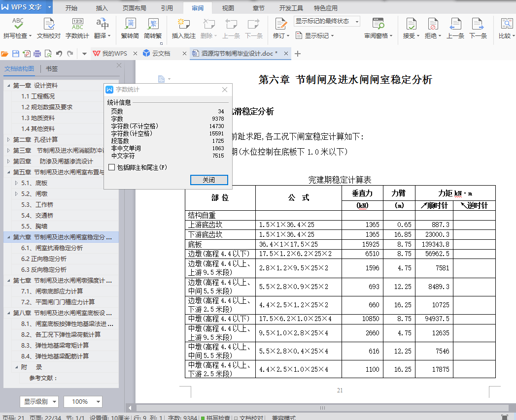Go to next change (下一条) in revisions

[x=478, y=24]
